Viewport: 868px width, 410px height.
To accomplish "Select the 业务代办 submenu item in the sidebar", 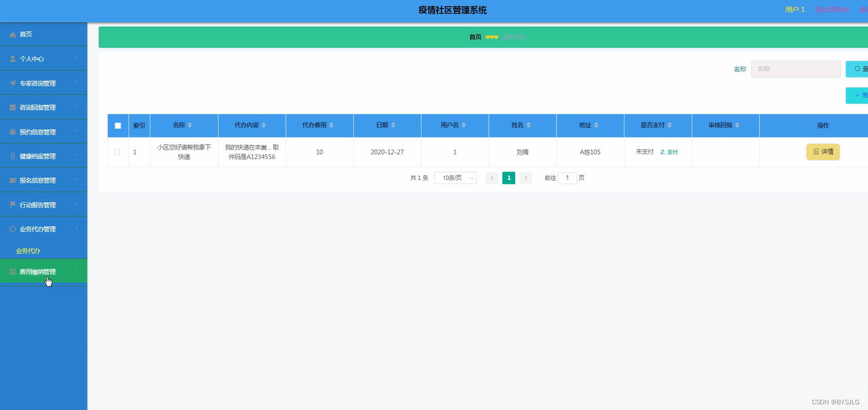I will 28,251.
